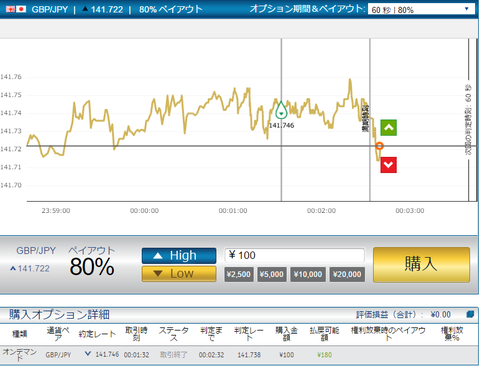Click the ¥ 100 amount input field
The width and height of the screenshot is (480, 366).
pyautogui.click(x=294, y=255)
